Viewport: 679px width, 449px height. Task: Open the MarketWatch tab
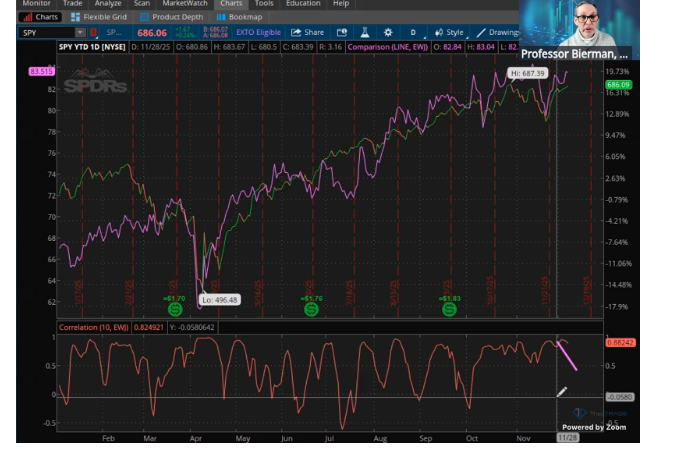(x=184, y=4)
